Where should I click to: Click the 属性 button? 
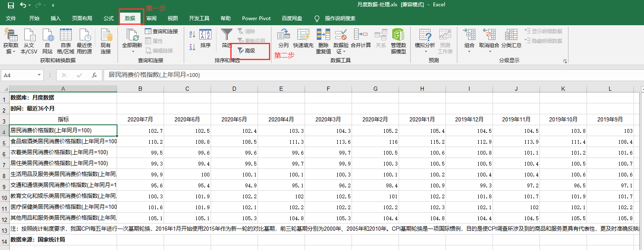(x=154, y=41)
